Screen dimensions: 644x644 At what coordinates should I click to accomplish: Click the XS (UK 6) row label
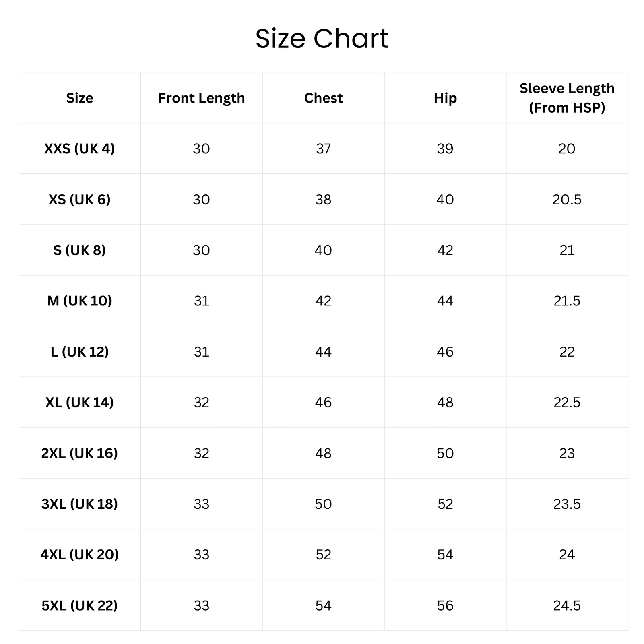(x=80, y=200)
